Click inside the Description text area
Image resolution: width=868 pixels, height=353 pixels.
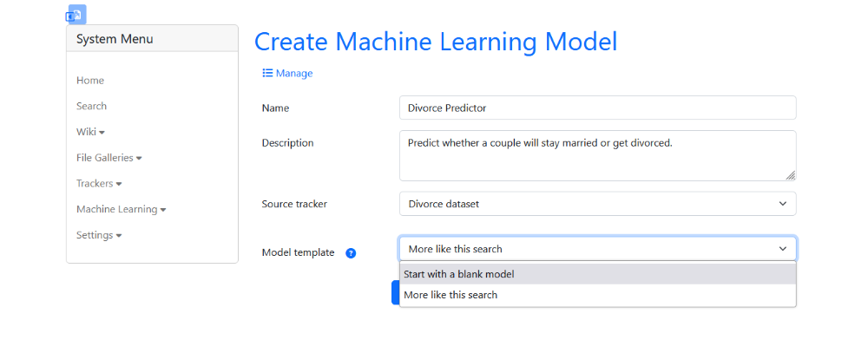(598, 155)
